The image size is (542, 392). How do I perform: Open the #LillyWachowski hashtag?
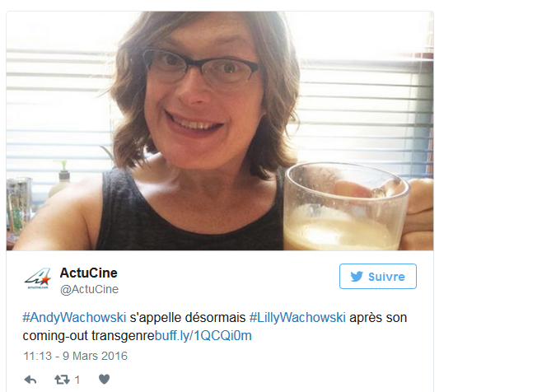(x=297, y=317)
